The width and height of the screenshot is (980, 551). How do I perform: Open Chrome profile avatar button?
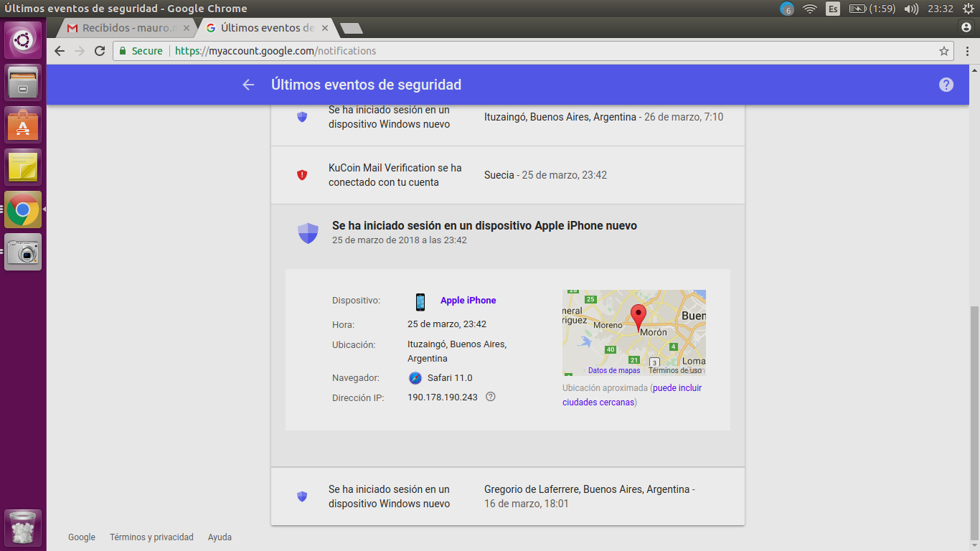(966, 27)
